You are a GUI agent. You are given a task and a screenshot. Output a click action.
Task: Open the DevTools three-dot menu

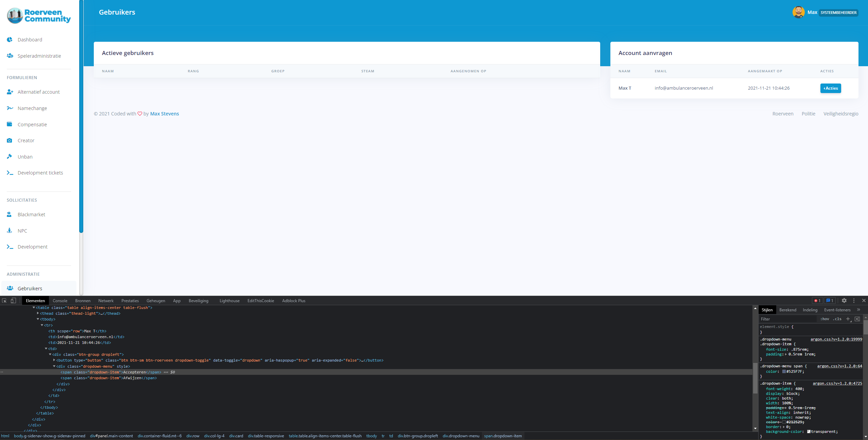854,300
